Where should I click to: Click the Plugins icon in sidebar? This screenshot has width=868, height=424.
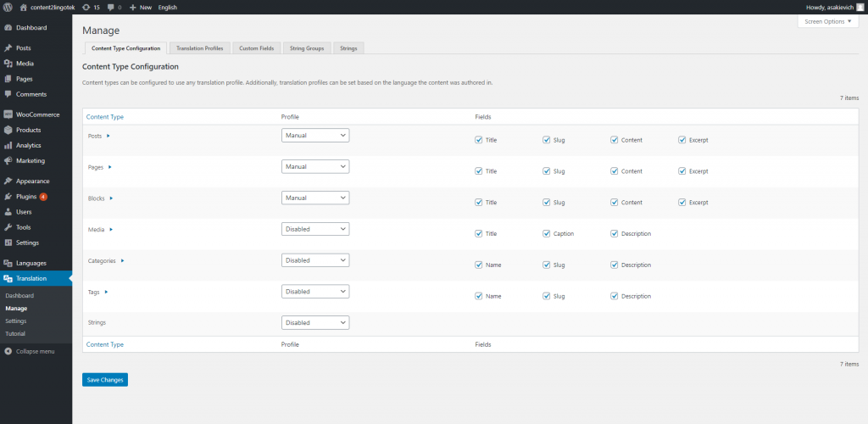(8, 197)
